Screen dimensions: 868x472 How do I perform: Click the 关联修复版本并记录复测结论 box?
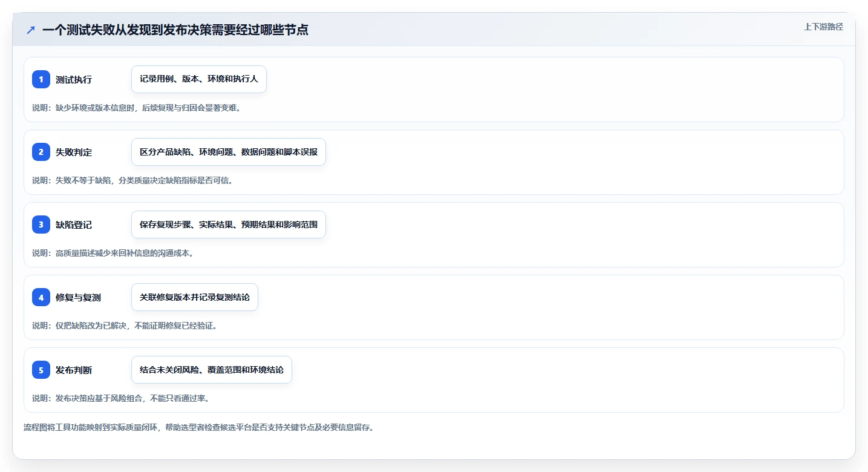195,297
